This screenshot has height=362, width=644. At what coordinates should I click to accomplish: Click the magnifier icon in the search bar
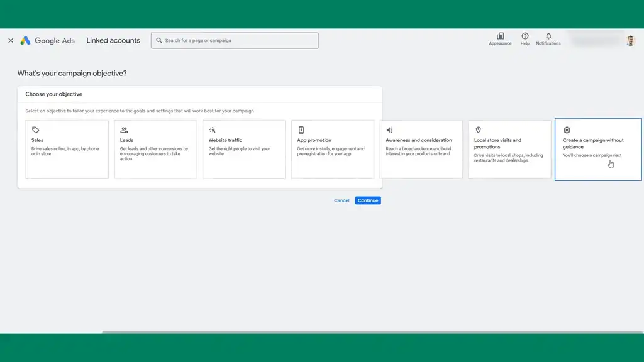pos(158,40)
